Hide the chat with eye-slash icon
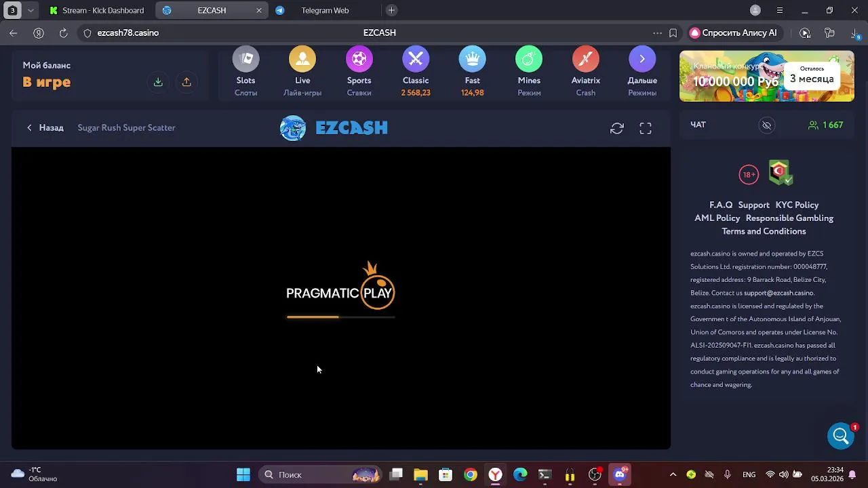This screenshot has width=868, height=488. pyautogui.click(x=767, y=125)
